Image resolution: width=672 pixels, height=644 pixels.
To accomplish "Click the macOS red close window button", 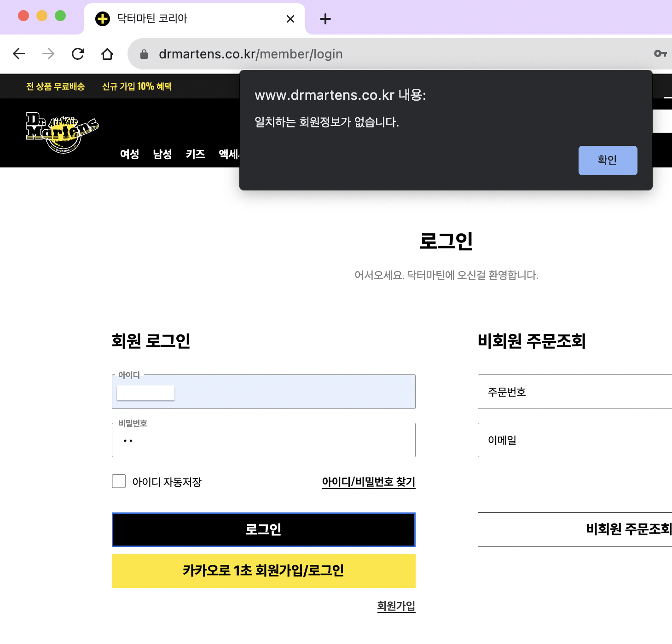I will point(23,16).
